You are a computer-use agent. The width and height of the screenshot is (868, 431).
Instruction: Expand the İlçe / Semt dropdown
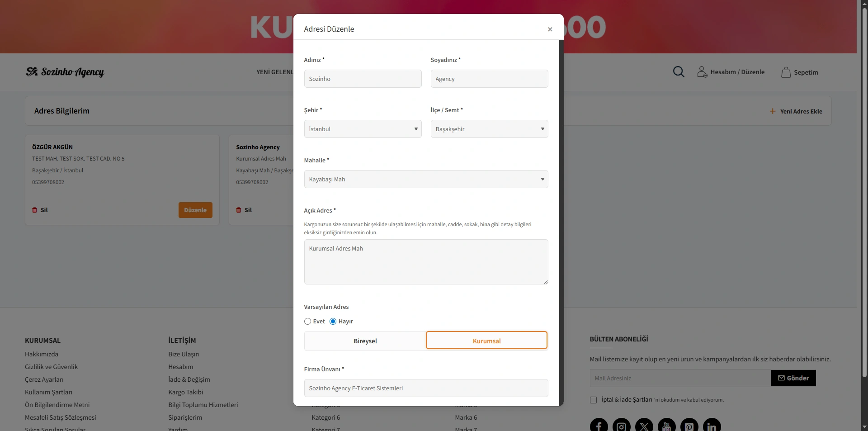pos(489,129)
